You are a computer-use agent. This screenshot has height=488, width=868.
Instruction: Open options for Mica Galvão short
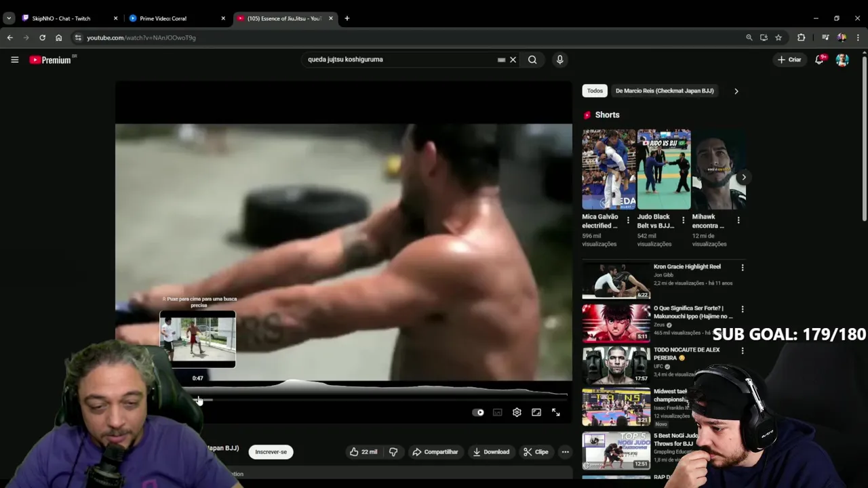point(628,220)
